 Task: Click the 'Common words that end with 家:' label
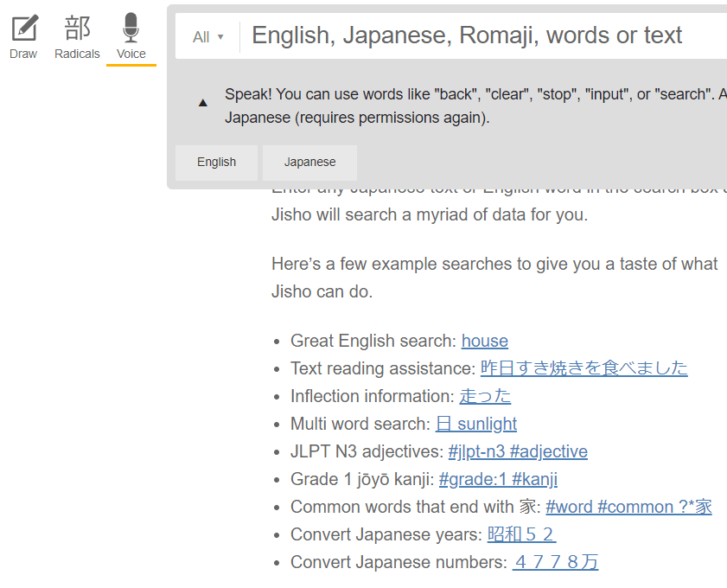[x=416, y=507]
